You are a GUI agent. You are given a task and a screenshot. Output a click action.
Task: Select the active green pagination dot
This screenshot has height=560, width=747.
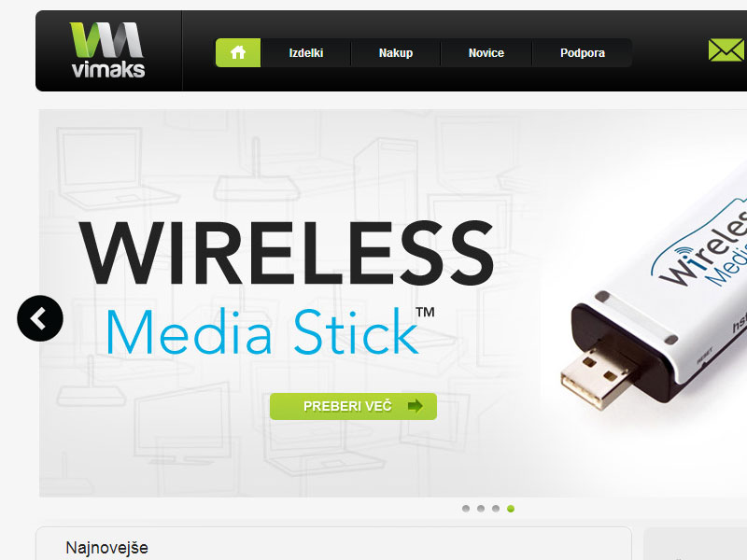(x=511, y=509)
